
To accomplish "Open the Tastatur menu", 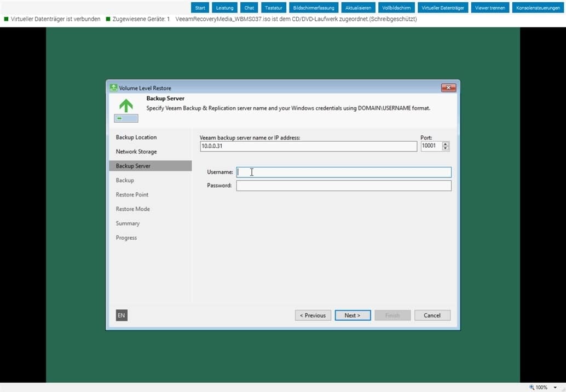I will click(274, 8).
